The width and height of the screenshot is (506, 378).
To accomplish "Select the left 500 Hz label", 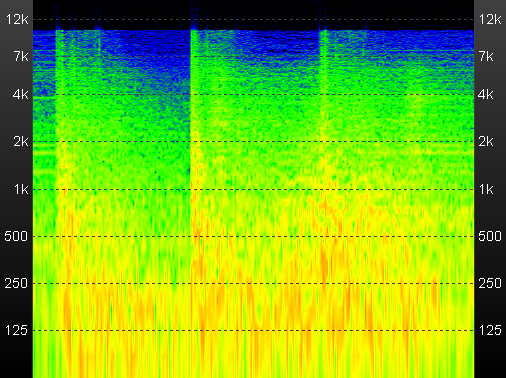I will tap(16, 236).
